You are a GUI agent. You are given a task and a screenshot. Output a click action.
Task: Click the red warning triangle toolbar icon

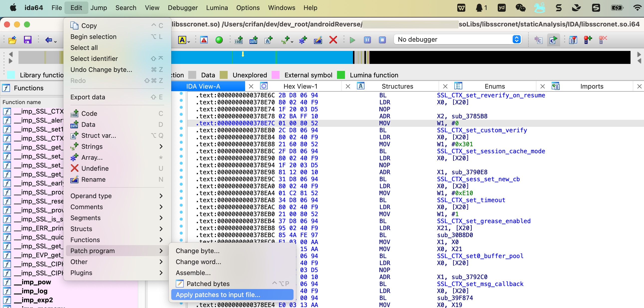click(x=204, y=40)
